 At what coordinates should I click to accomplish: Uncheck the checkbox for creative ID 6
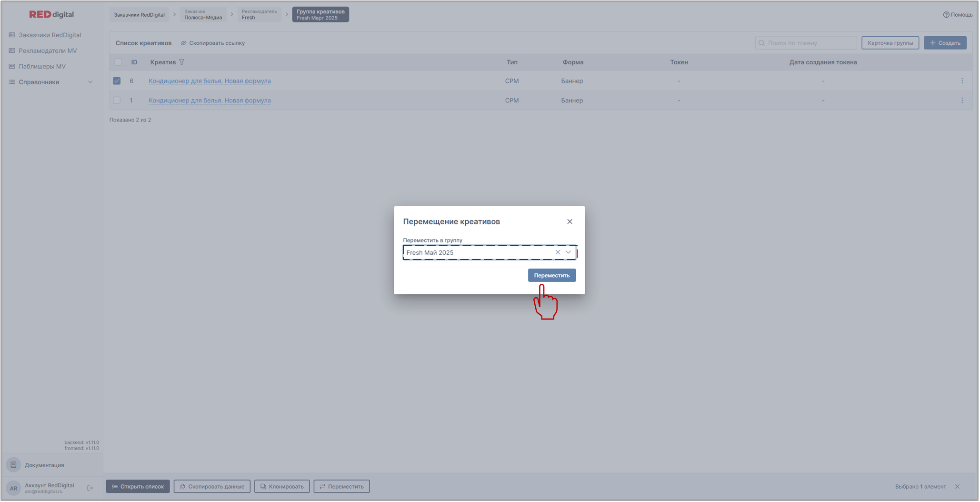click(117, 81)
